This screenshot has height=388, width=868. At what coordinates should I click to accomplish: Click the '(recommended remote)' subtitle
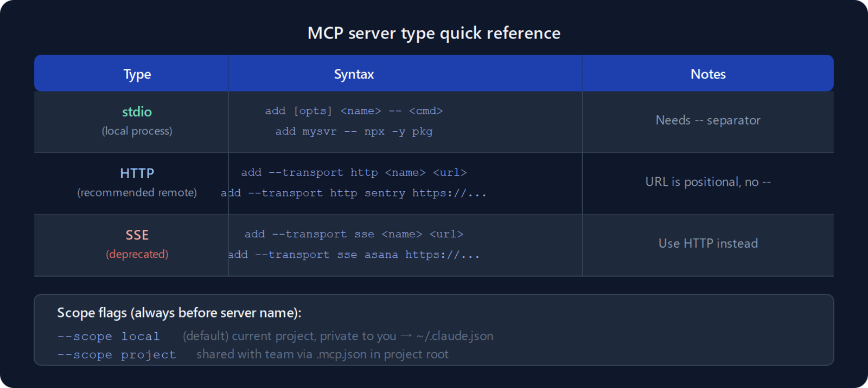point(137,192)
